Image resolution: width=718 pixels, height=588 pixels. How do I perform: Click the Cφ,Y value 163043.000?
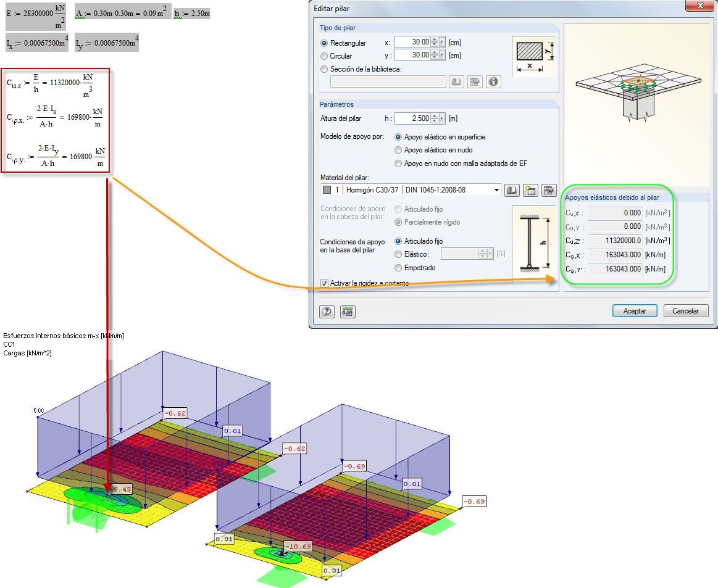pos(615,269)
